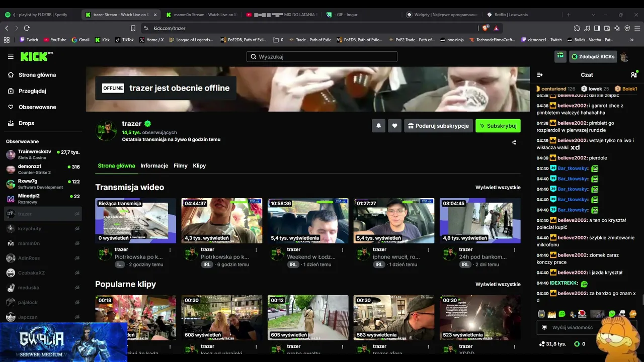Viewport: 644px width, 362px height.
Task: Open browser extensions puzzle icon
Action: (577, 28)
